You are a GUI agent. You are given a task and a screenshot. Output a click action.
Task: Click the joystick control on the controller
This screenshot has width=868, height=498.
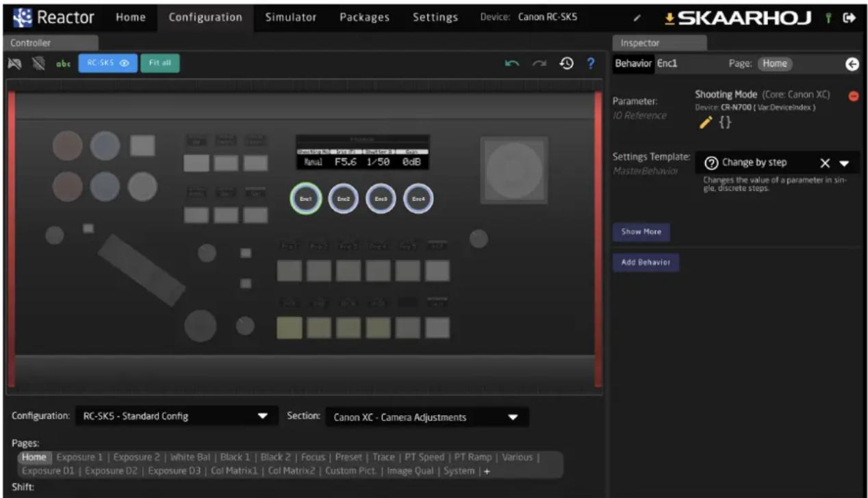click(x=513, y=170)
